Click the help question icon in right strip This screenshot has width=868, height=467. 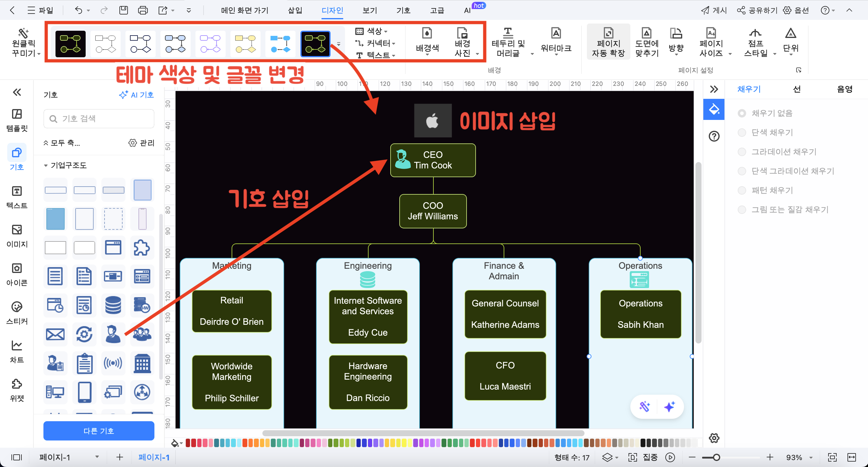(714, 136)
